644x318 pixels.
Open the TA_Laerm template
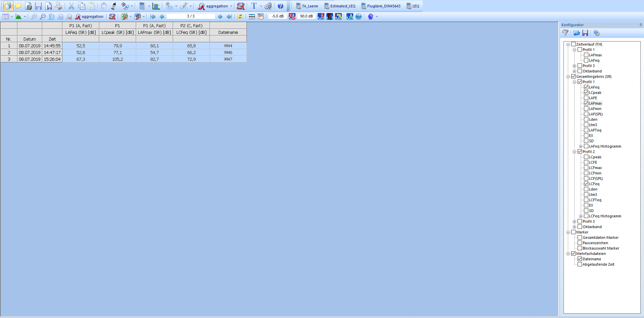point(307,6)
